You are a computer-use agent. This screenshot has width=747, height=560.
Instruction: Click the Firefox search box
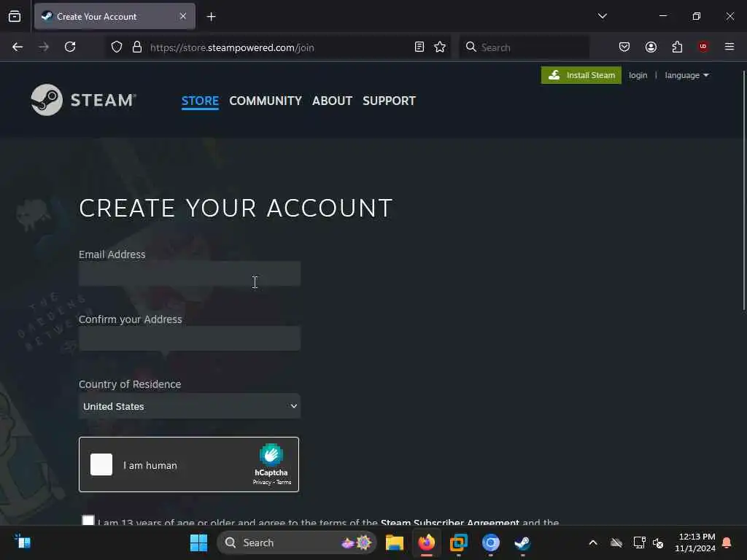(x=524, y=47)
